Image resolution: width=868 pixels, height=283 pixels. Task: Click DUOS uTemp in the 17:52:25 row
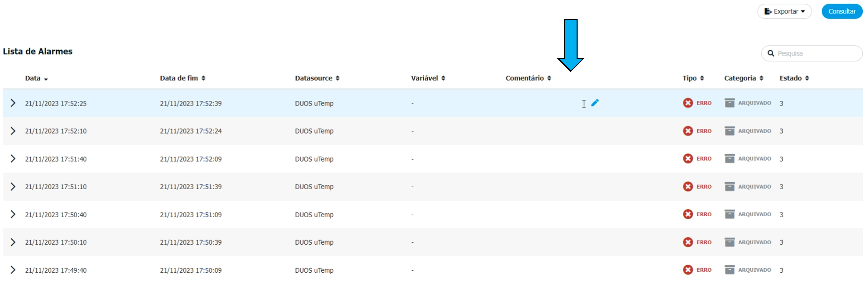314,104
